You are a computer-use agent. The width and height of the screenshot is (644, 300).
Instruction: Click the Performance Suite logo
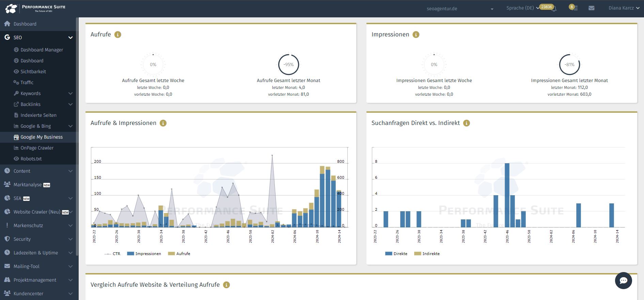(35, 8)
